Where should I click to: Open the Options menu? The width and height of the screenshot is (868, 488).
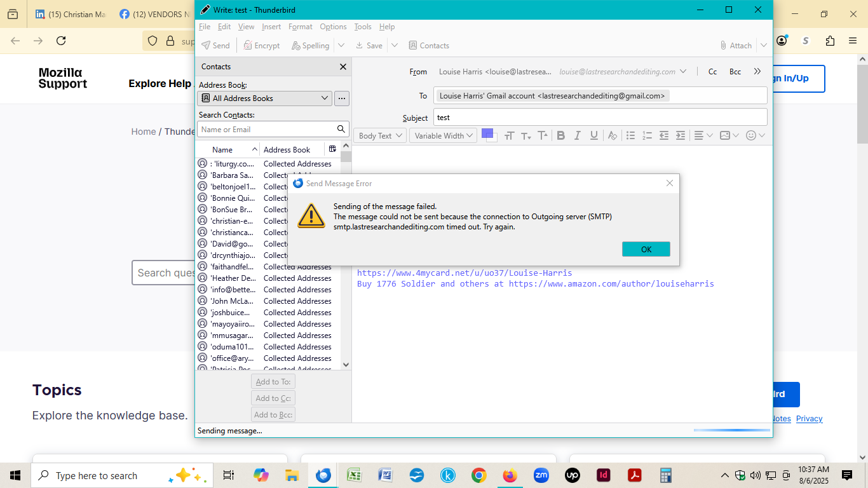tap(333, 27)
